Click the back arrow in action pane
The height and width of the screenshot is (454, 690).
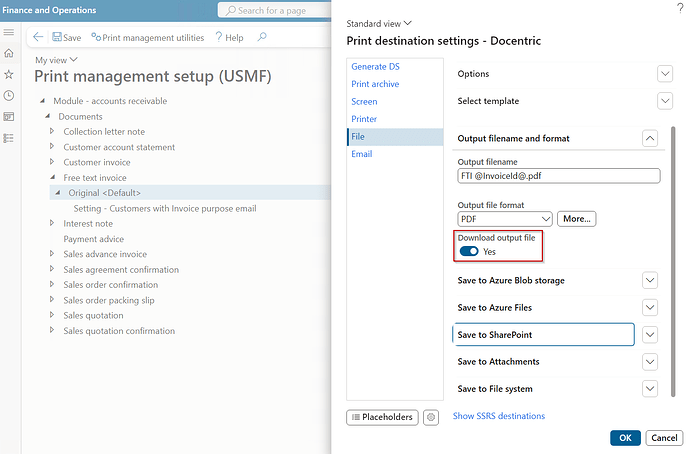click(x=38, y=37)
